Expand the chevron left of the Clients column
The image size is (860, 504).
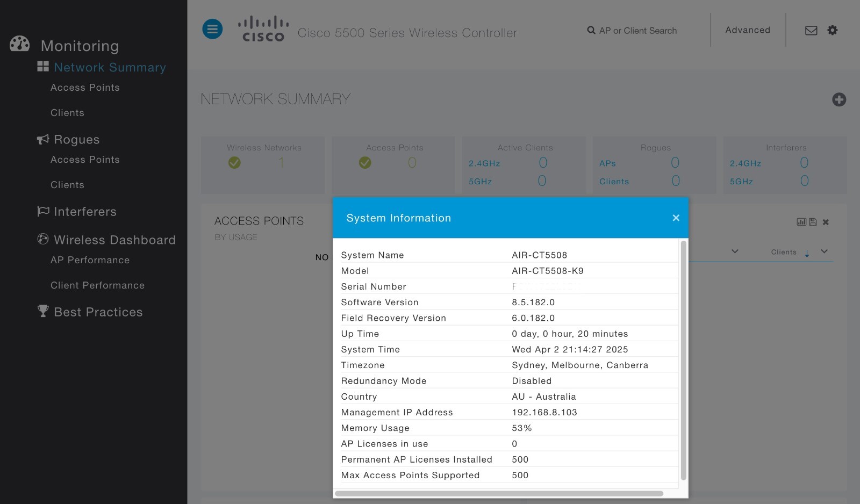[x=735, y=251]
